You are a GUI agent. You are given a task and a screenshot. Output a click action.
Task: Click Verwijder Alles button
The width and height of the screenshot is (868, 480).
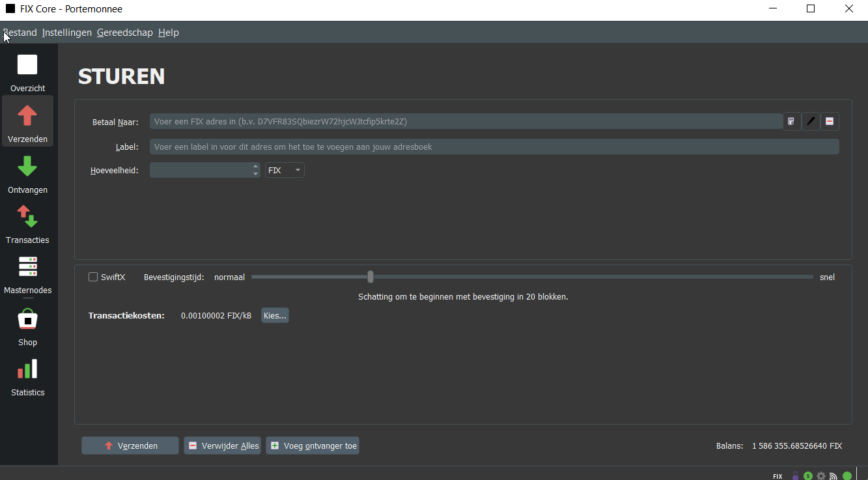[223, 445]
